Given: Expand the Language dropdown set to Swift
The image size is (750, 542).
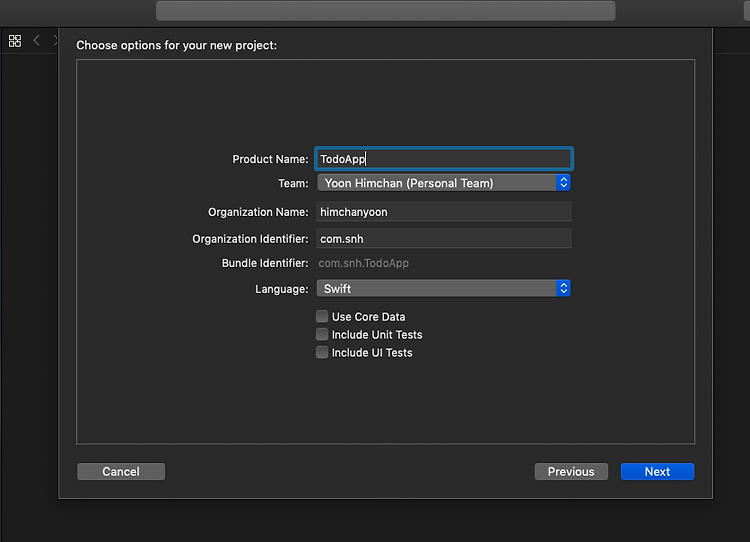Looking at the screenshot, I should click(443, 288).
